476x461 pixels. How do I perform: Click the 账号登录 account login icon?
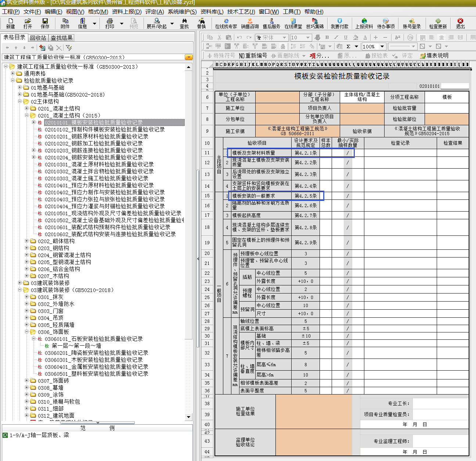coord(412,23)
